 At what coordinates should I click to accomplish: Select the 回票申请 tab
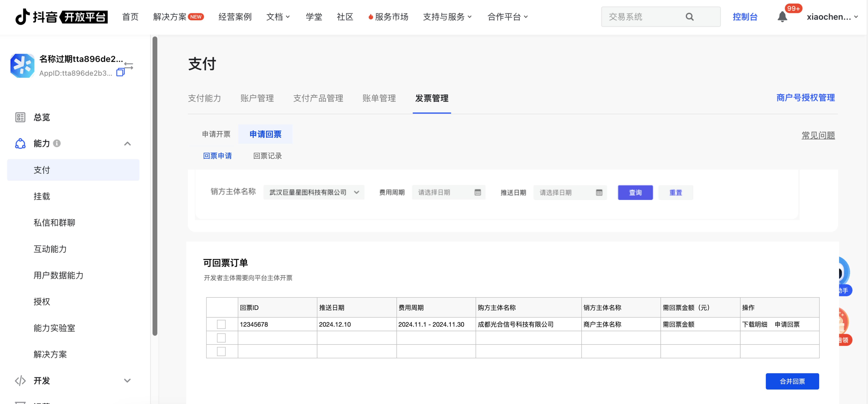click(x=217, y=155)
